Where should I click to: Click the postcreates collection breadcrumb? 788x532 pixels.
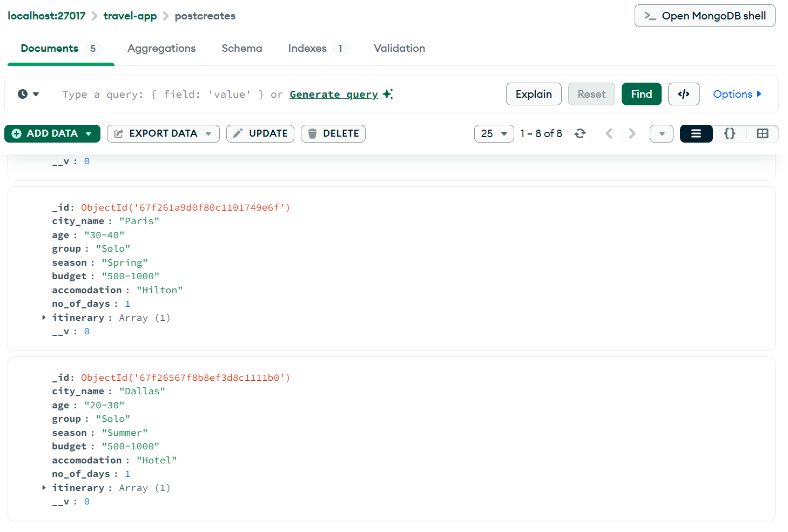click(x=205, y=16)
